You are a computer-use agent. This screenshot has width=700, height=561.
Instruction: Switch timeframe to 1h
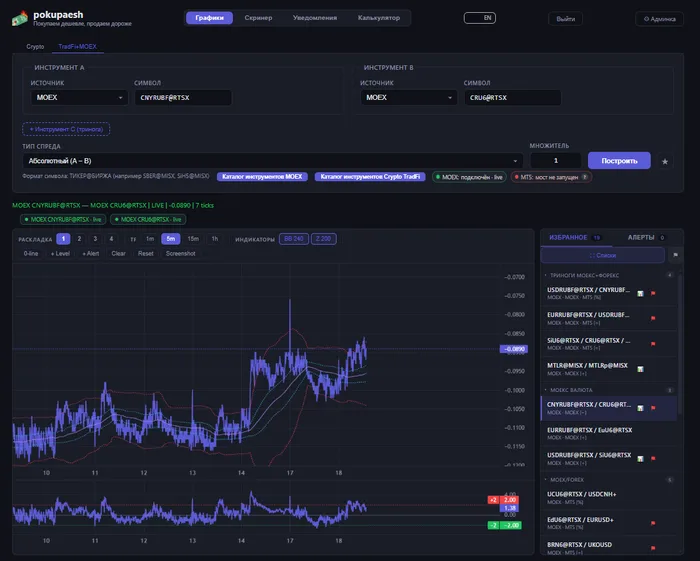(215, 239)
